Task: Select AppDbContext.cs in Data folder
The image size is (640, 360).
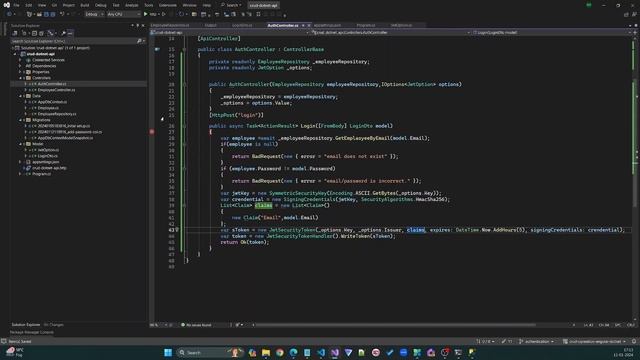Action: 52,102
